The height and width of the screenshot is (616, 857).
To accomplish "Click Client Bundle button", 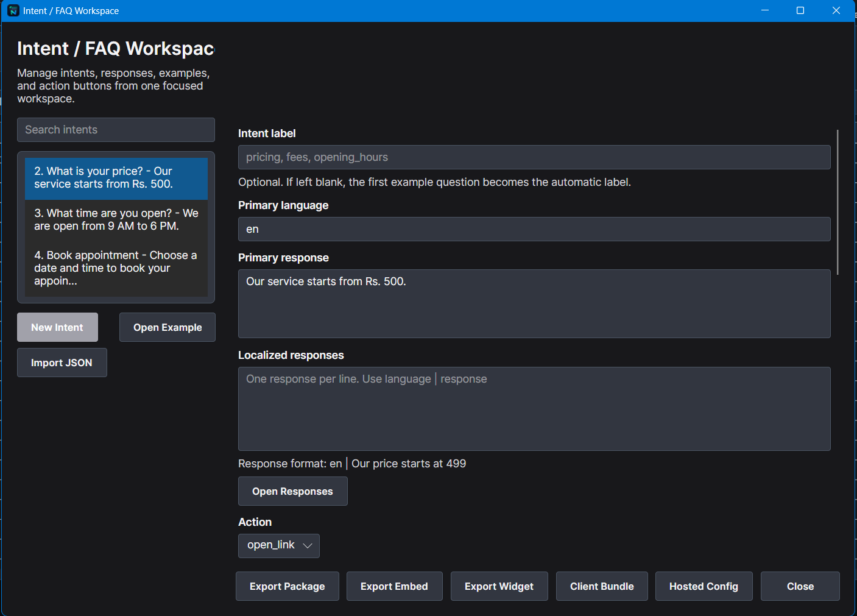I will [x=602, y=586].
